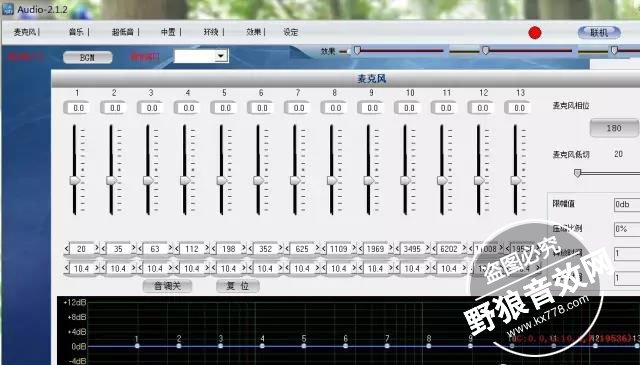Click EQ band 3 gain slider thumb
Screen dimensions: 640x365
click(148, 180)
